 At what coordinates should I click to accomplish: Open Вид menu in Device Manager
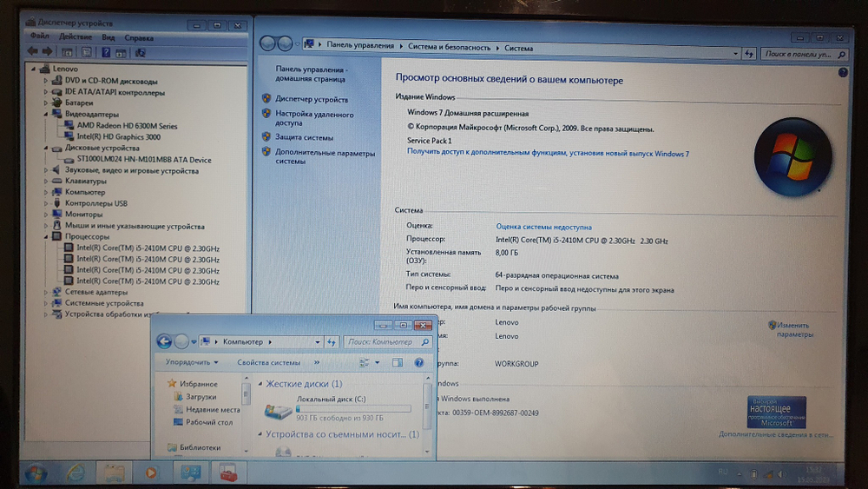click(x=108, y=37)
